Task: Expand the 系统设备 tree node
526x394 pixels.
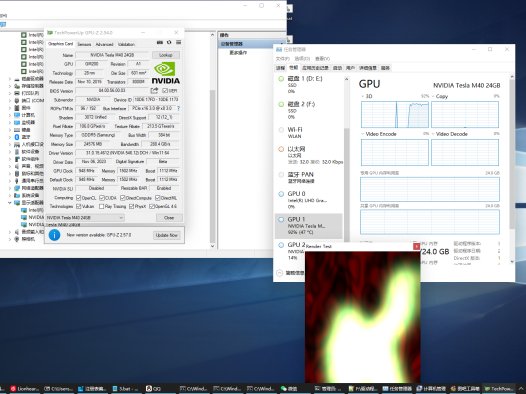Action: pos(10,195)
